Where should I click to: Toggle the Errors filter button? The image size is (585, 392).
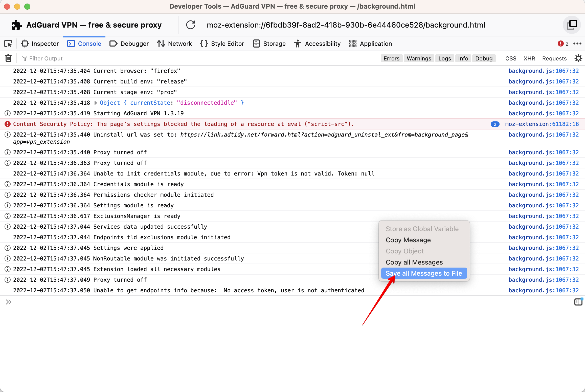click(390, 58)
